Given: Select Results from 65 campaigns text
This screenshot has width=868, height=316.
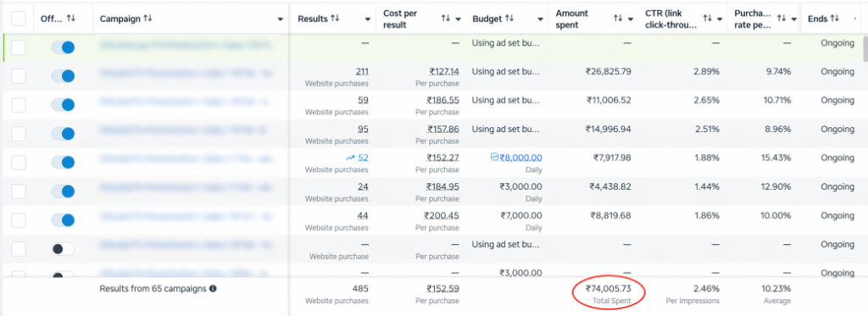Looking at the screenshot, I should coord(153,288).
